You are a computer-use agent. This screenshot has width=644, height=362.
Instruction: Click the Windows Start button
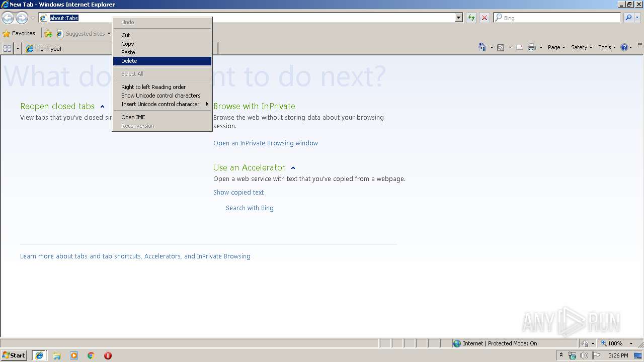14,355
